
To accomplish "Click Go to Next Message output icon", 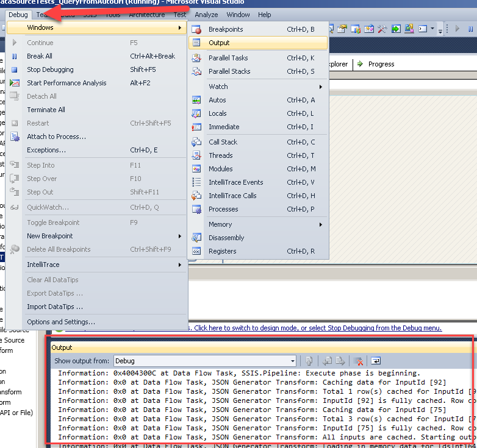I will (340, 361).
